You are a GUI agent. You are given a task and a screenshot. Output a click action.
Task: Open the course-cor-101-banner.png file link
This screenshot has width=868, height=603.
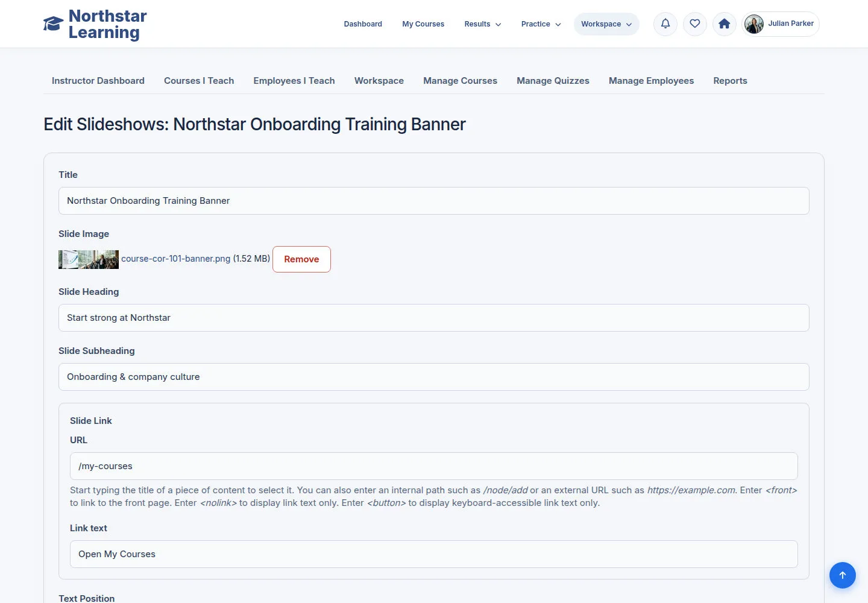176,259
